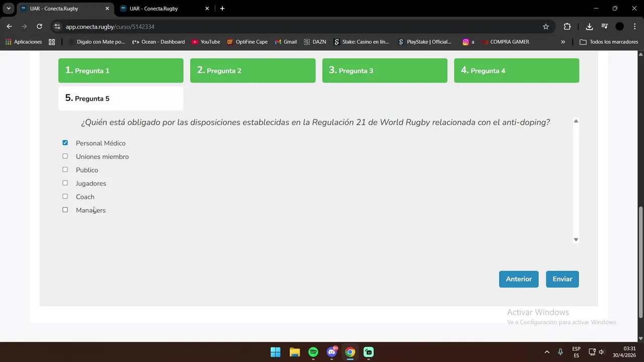
Task: Close the first UAR - Conecta.Rugby tab
Action: click(x=107, y=9)
